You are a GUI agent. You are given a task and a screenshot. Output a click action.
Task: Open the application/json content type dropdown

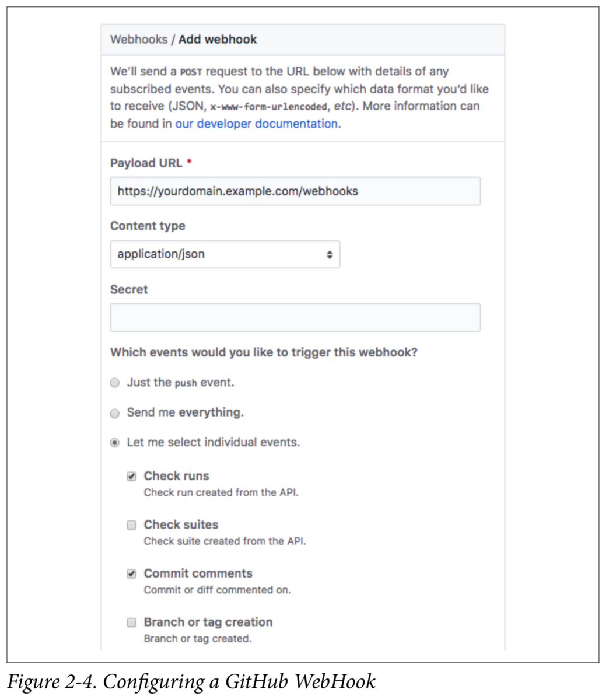[x=225, y=254]
